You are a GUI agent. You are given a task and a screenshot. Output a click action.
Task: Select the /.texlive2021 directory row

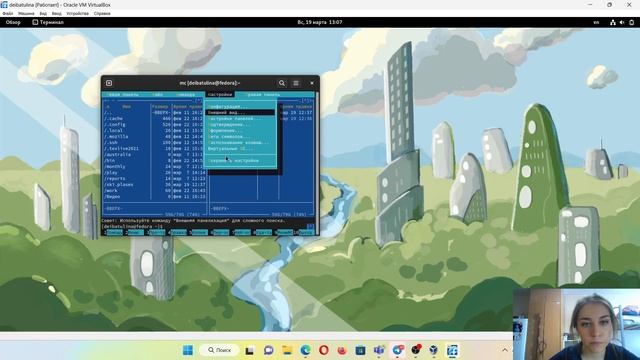[155, 149]
